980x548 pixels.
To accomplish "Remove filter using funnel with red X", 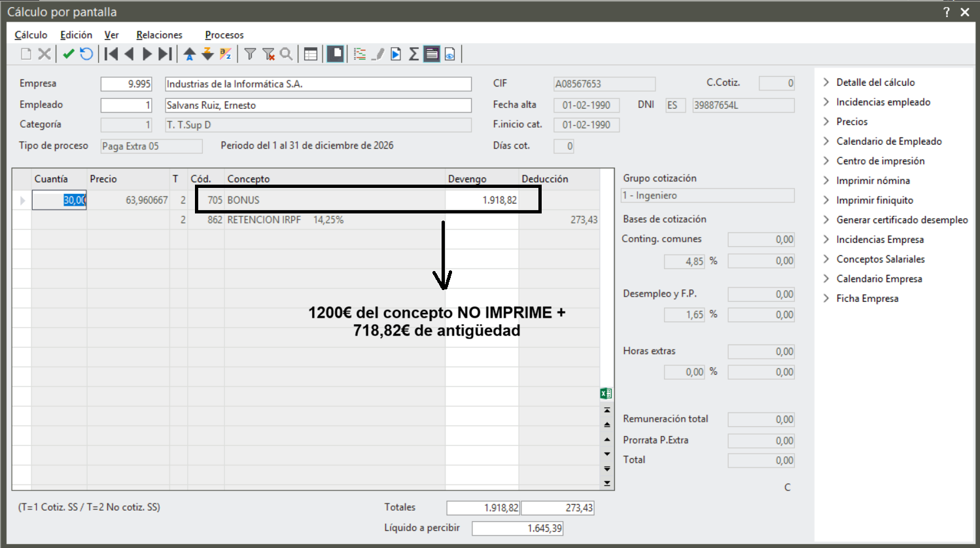I will pyautogui.click(x=268, y=54).
